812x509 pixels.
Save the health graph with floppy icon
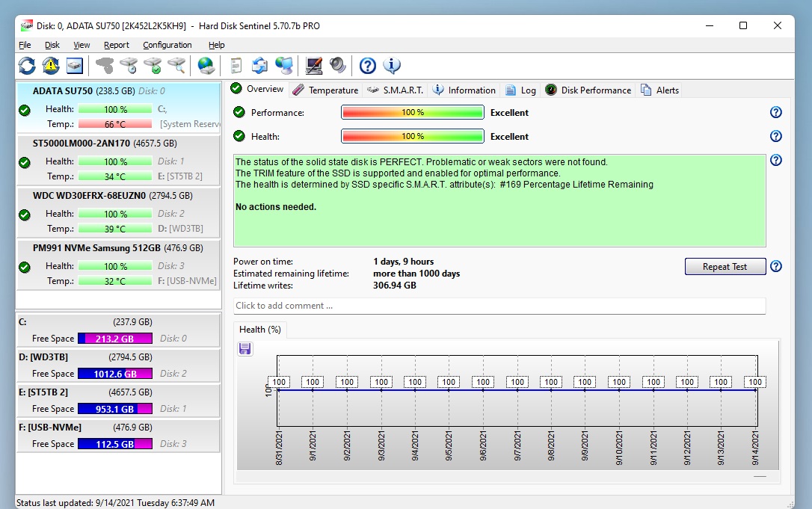pos(245,349)
